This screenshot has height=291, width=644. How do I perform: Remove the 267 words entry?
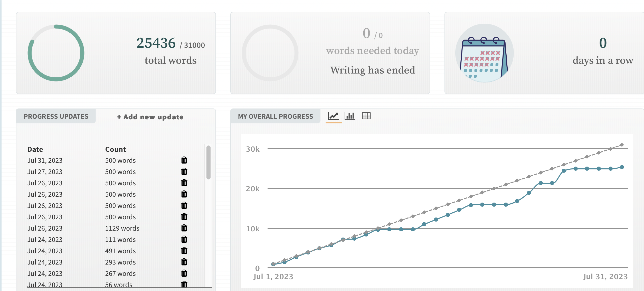[184, 273]
